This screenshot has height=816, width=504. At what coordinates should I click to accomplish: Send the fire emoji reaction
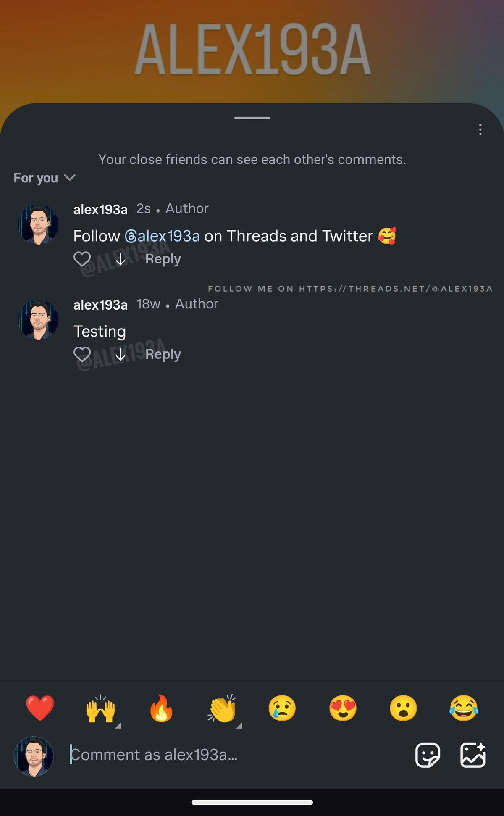pyautogui.click(x=161, y=708)
